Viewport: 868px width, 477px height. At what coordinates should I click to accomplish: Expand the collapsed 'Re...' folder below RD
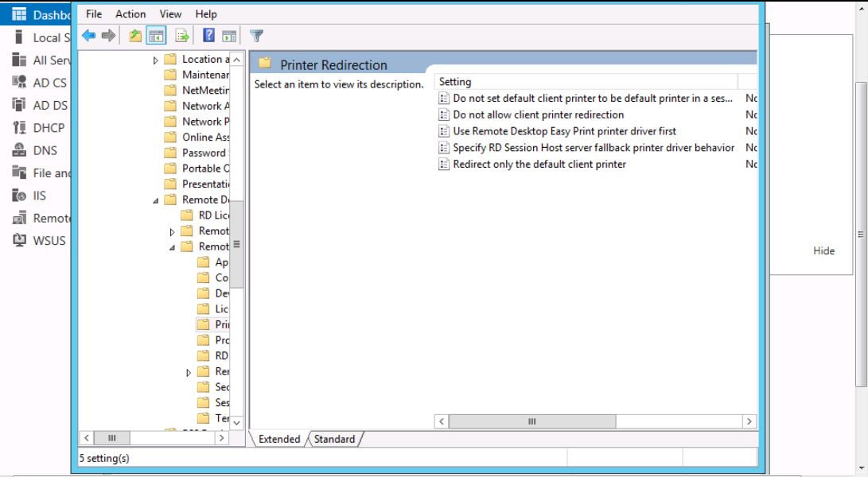click(x=189, y=372)
